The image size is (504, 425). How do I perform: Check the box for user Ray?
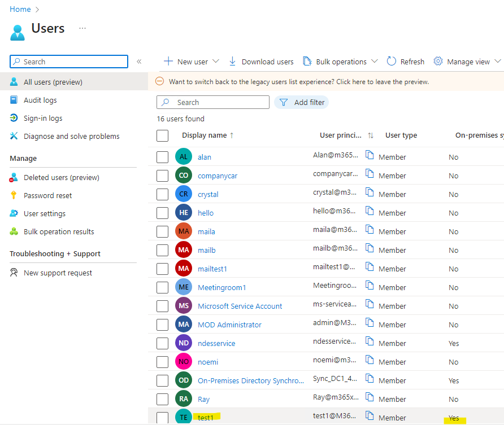(x=162, y=400)
